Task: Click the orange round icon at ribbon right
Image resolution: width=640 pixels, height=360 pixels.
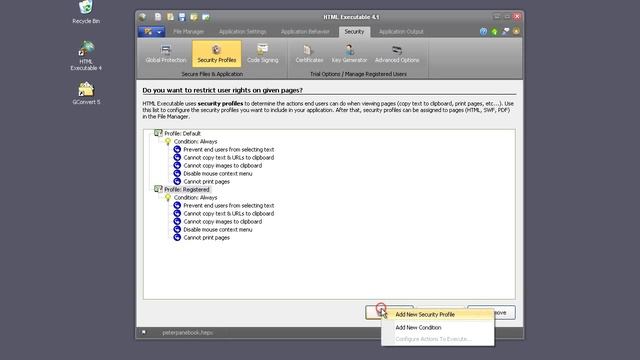Action: point(516,31)
